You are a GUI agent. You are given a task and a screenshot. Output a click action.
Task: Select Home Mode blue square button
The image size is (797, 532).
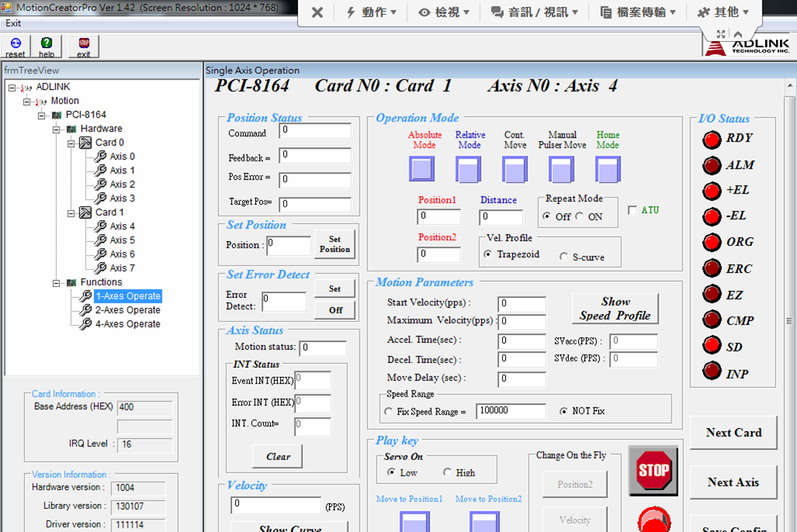click(608, 169)
